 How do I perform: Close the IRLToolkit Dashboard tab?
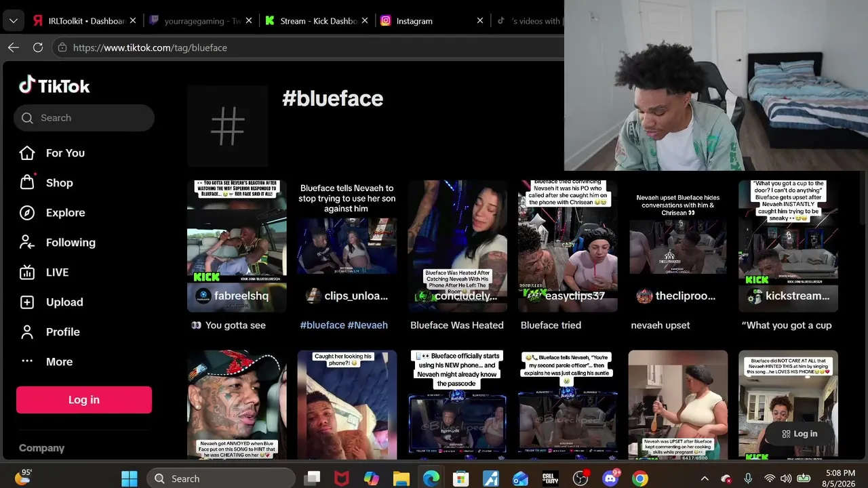tap(133, 21)
